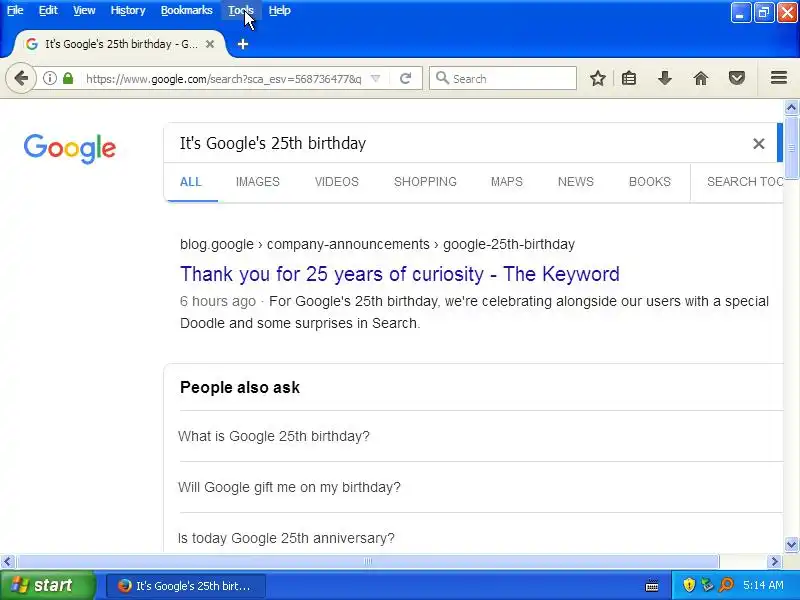
Task: Save to Pocket icon
Action: coord(737,78)
